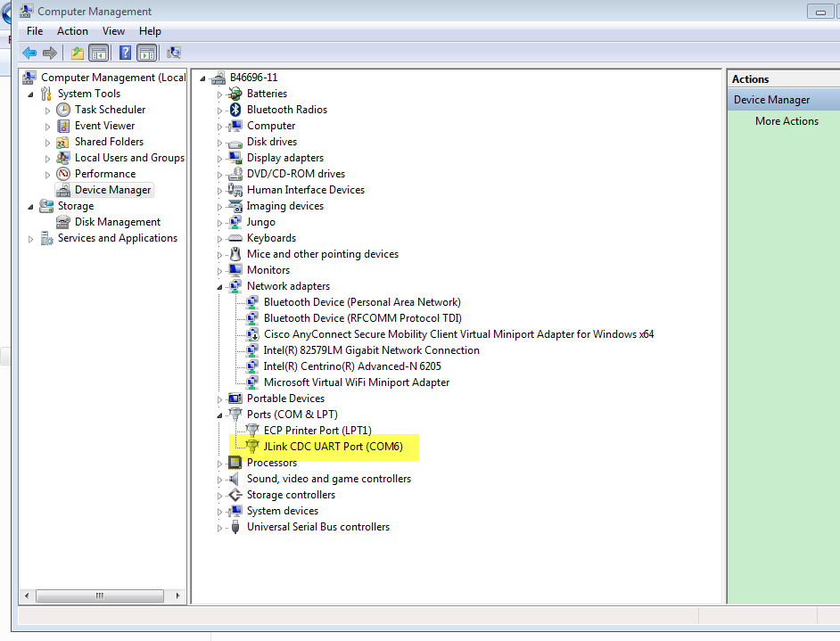Viewport: 840px width, 641px height.
Task: Select Disk Management in the left tree
Action: coord(118,222)
